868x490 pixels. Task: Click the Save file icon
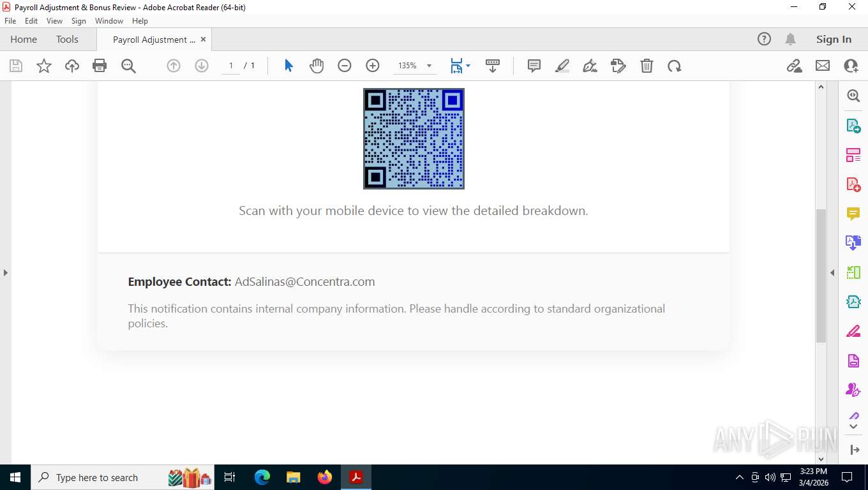click(x=16, y=66)
